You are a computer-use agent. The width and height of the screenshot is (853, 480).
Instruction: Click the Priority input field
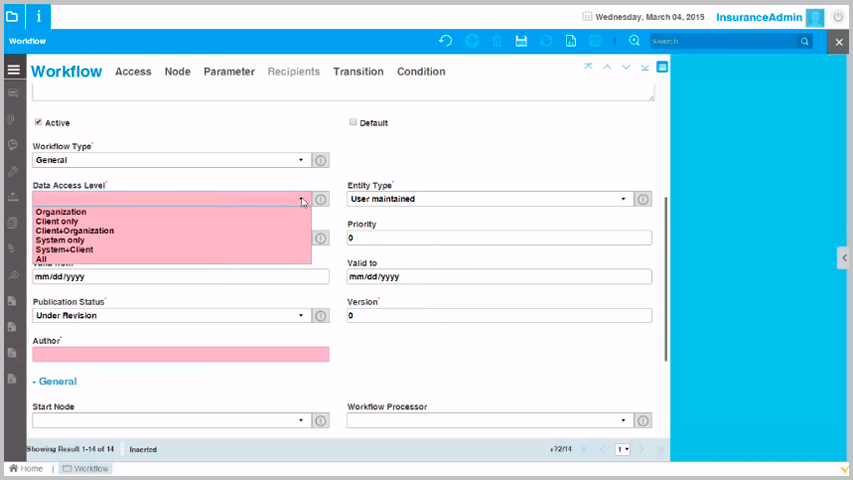tap(499, 238)
